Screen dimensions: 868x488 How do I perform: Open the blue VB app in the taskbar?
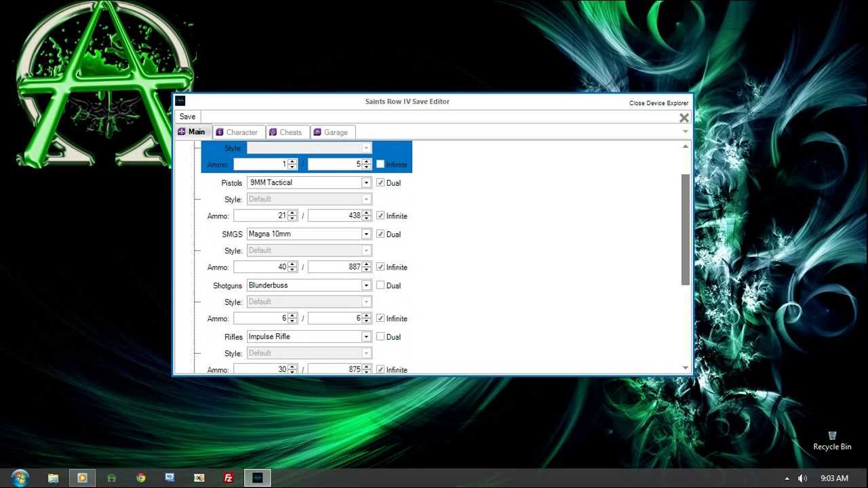[170, 477]
